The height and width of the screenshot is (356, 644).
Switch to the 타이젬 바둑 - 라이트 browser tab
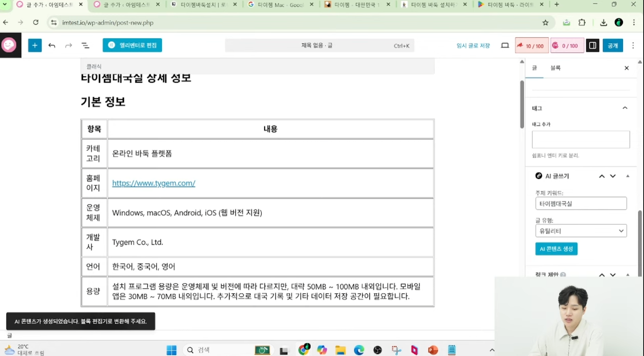click(x=510, y=5)
